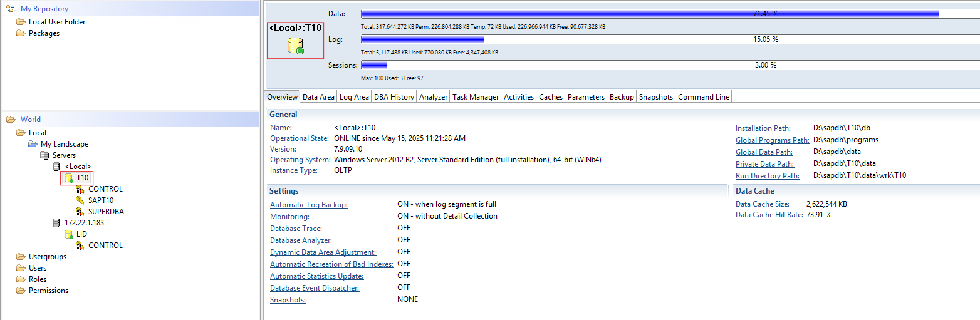Switch to the Backup tab

[622, 97]
